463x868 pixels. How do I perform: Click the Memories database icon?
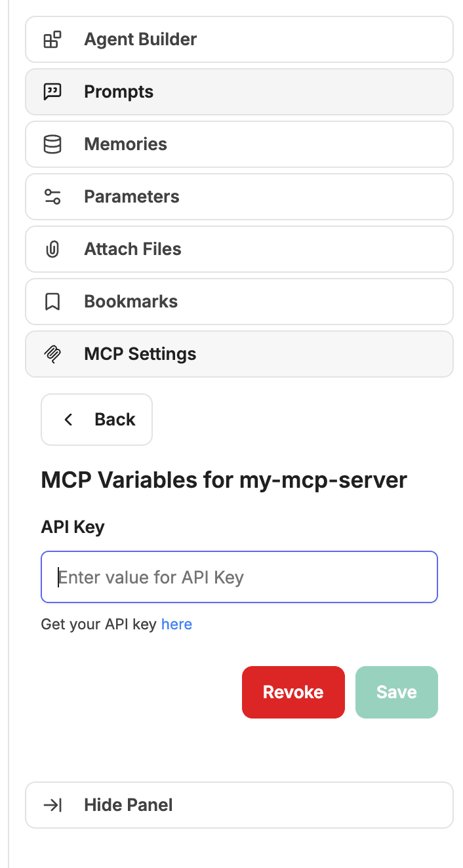click(52, 144)
